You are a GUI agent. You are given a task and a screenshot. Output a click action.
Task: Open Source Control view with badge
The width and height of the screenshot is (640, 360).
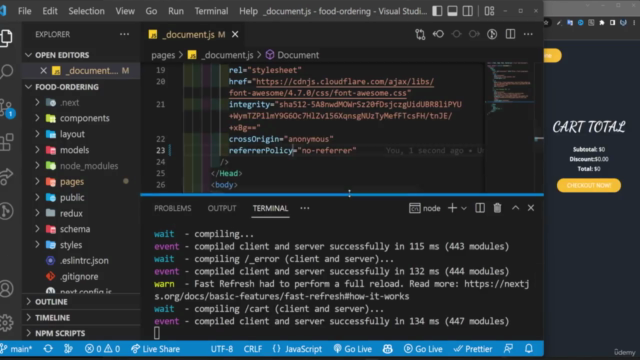click(7, 108)
